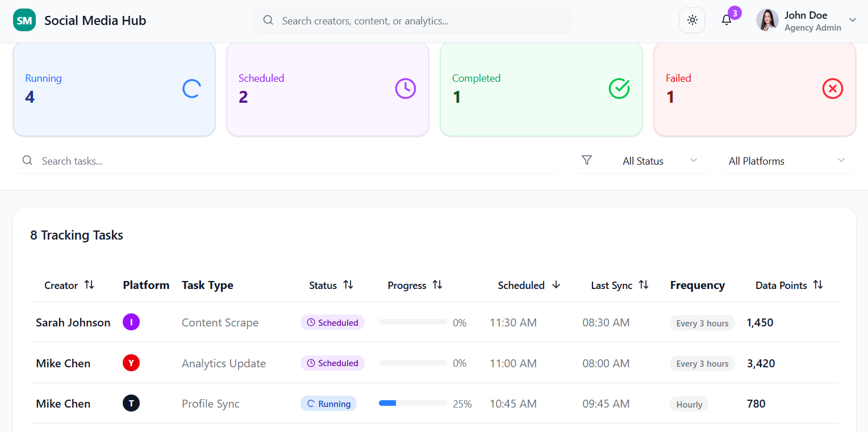Click the filter funnel icon near All Status
Screen dimensions: 868x432
click(587, 160)
